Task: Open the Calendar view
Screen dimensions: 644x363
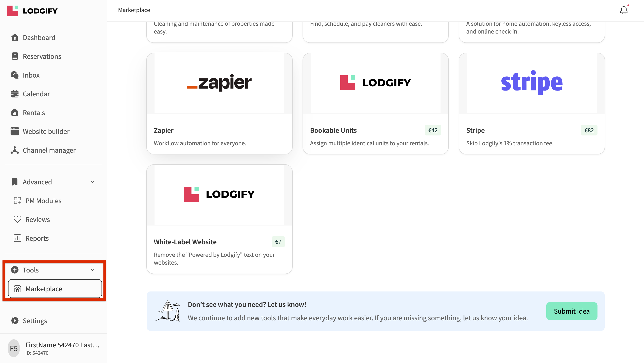Action: click(x=36, y=94)
